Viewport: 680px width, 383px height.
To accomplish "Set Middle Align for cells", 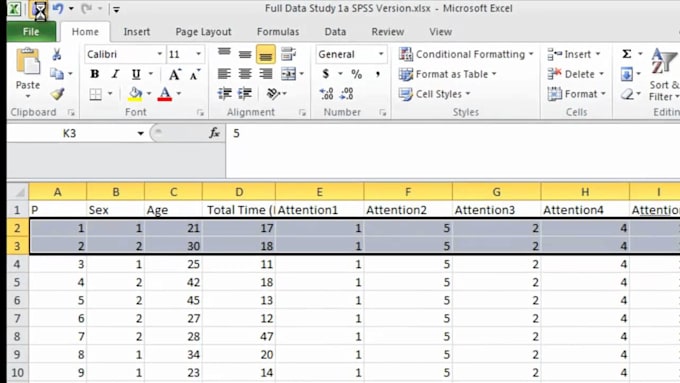I will click(245, 54).
